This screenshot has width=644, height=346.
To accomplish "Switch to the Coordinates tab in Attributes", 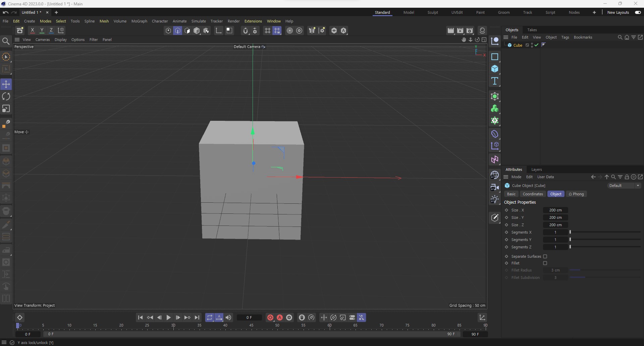I will (x=533, y=194).
